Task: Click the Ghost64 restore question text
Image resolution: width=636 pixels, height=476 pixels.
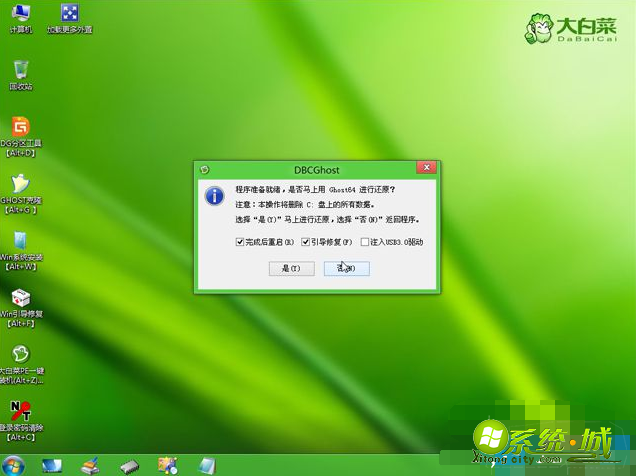Action: [315, 189]
